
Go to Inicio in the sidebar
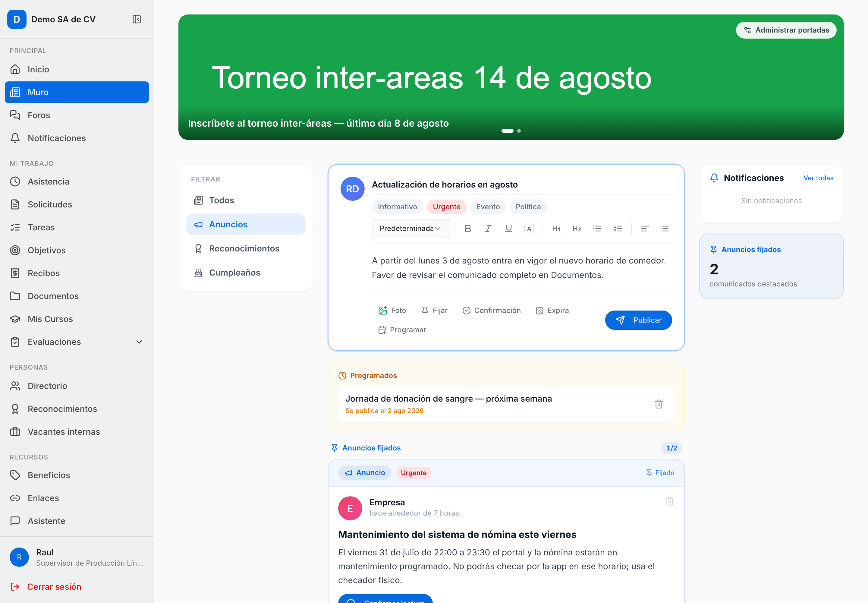[x=77, y=70]
